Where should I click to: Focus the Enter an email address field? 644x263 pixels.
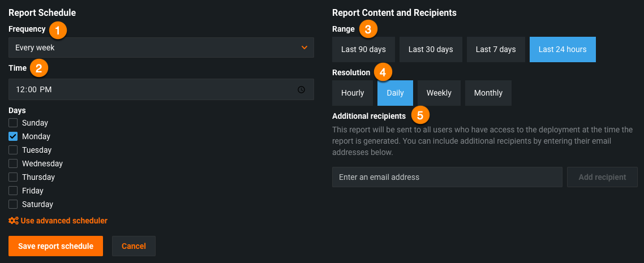pyautogui.click(x=446, y=177)
